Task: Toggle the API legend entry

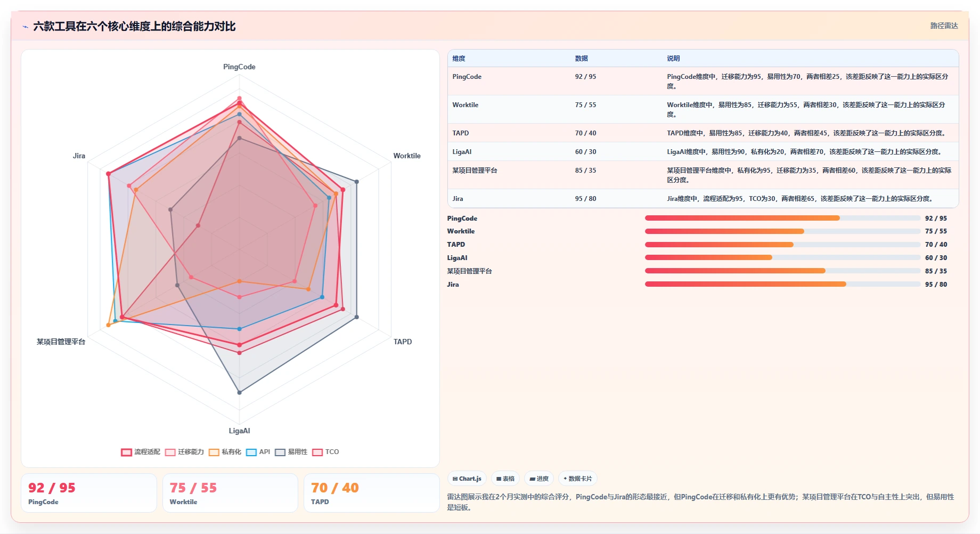Action: [258, 452]
